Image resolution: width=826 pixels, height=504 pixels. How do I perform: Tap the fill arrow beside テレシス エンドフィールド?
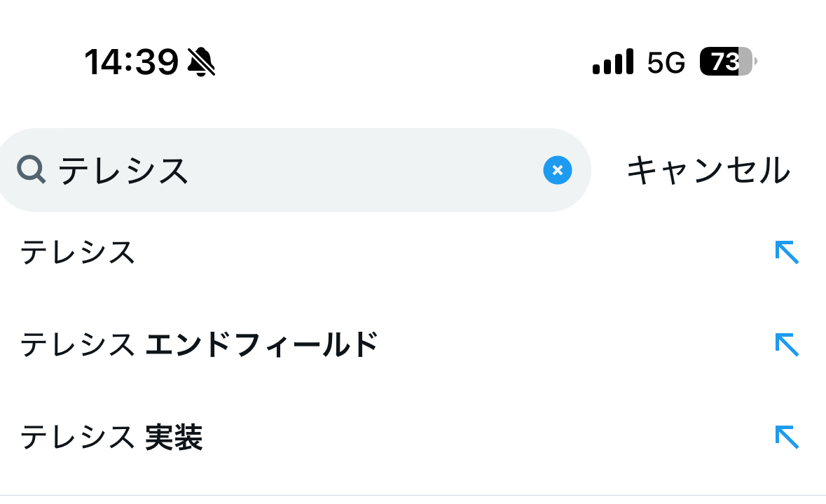pyautogui.click(x=787, y=344)
